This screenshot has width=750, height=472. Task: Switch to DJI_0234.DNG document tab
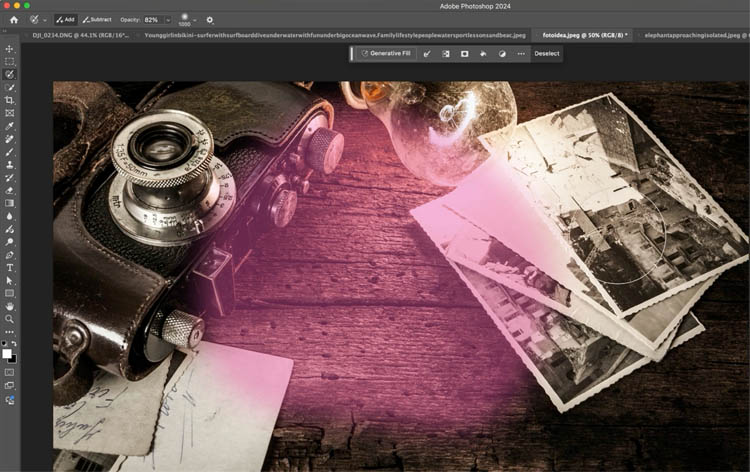[80, 35]
